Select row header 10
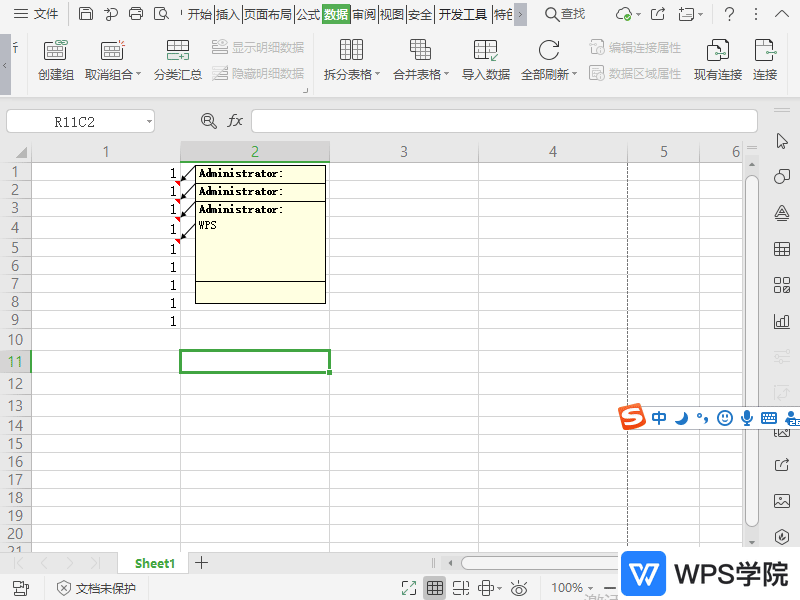This screenshot has height=600, width=800. point(15,339)
